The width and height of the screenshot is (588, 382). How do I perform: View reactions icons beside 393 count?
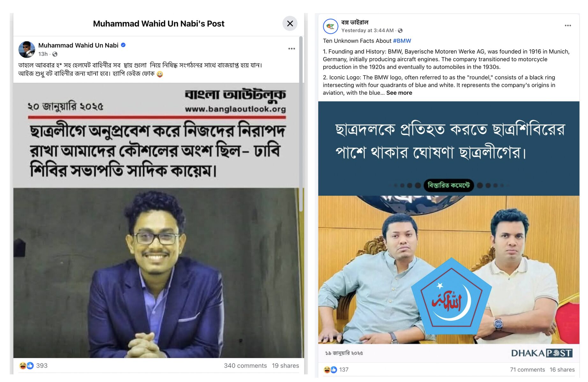tap(26, 366)
